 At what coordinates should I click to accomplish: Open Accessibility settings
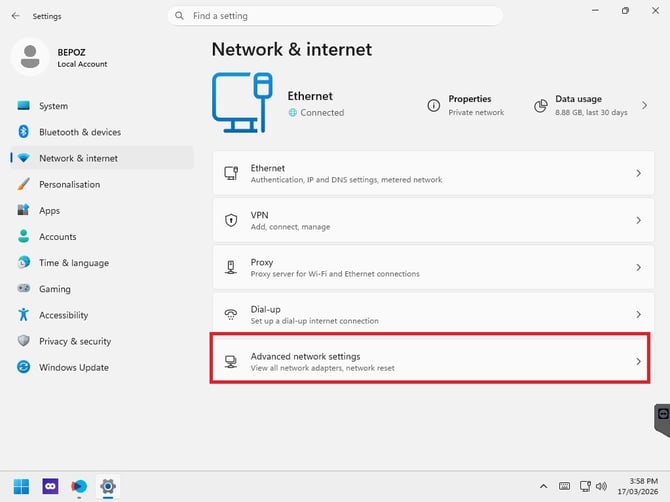click(102, 315)
